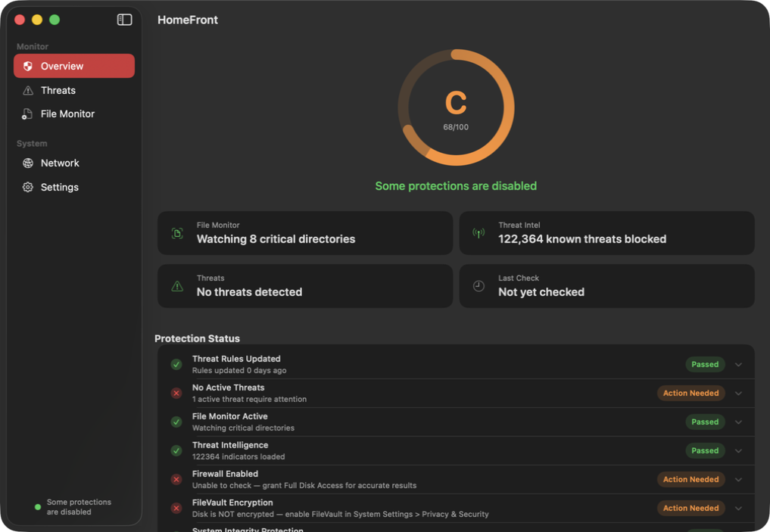Expand the Firewall Enabled row
Viewport: 770px width, 532px height.
click(x=738, y=479)
